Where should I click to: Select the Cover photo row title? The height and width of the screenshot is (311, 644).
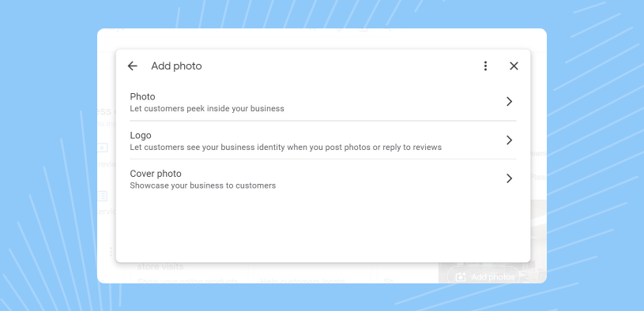pos(156,174)
